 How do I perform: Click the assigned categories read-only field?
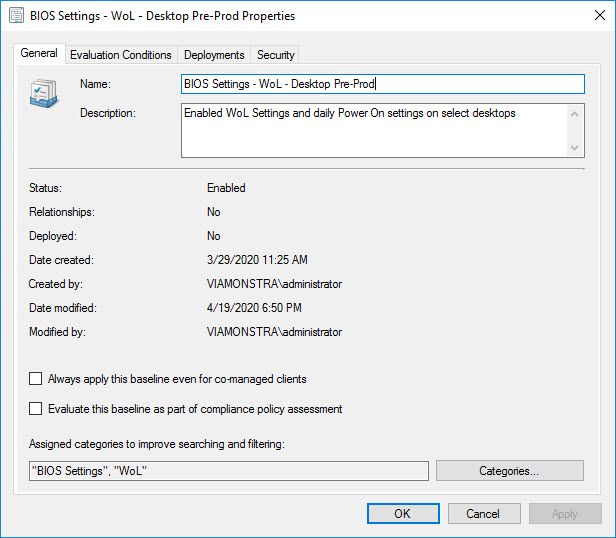pyautogui.click(x=228, y=471)
